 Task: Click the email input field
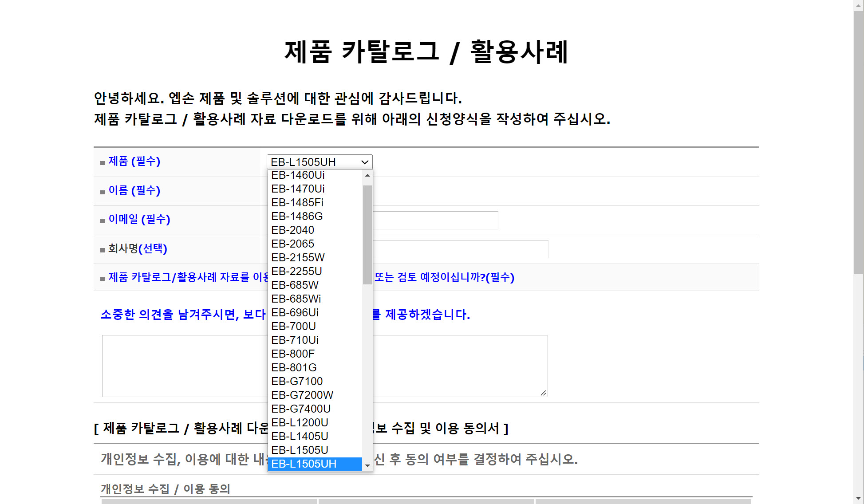tap(435, 220)
